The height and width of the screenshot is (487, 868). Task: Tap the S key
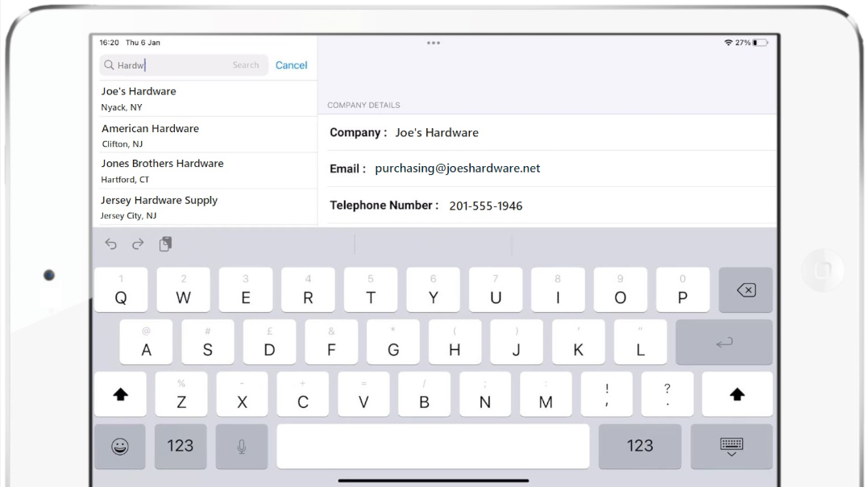[x=208, y=343]
